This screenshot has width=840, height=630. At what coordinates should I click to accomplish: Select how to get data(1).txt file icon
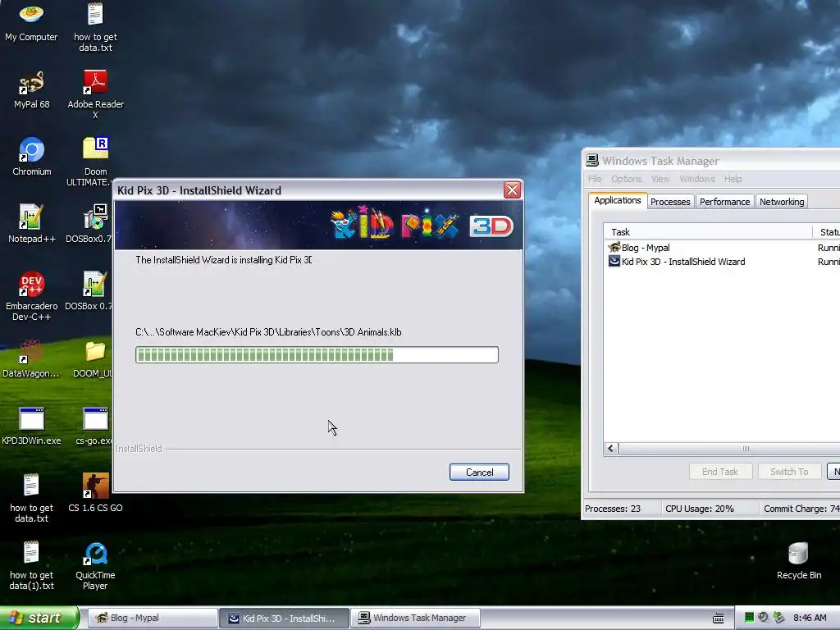(32, 566)
